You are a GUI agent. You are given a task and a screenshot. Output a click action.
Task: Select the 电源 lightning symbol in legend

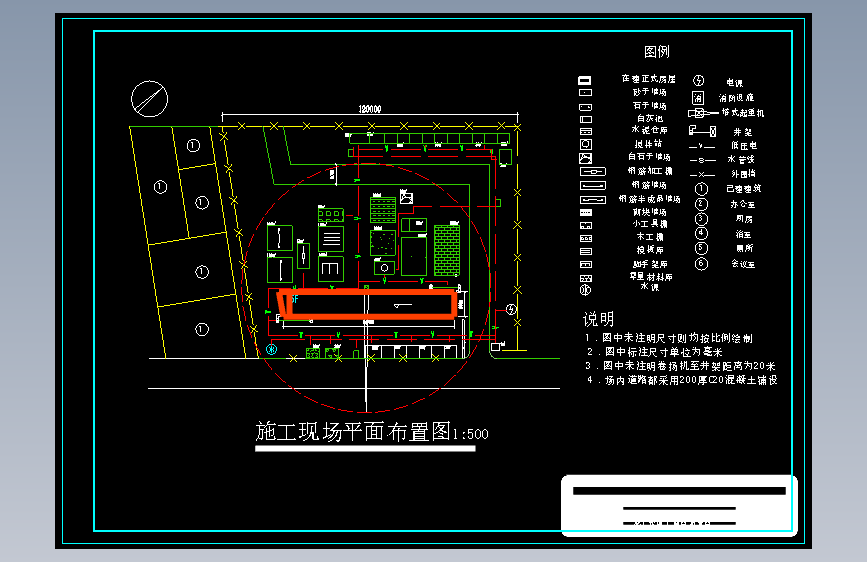tap(698, 81)
